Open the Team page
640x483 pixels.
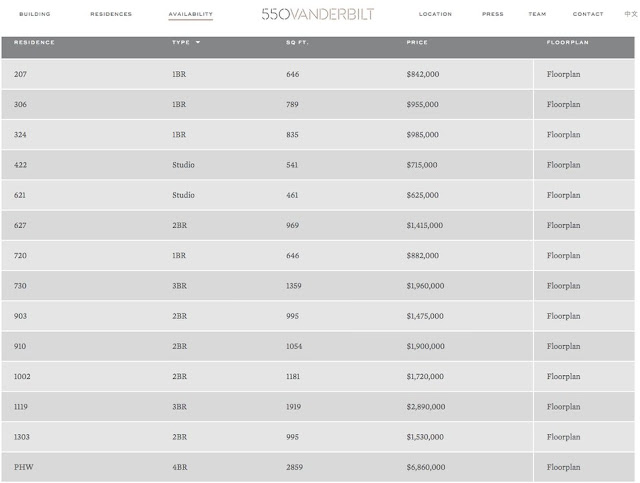[537, 14]
